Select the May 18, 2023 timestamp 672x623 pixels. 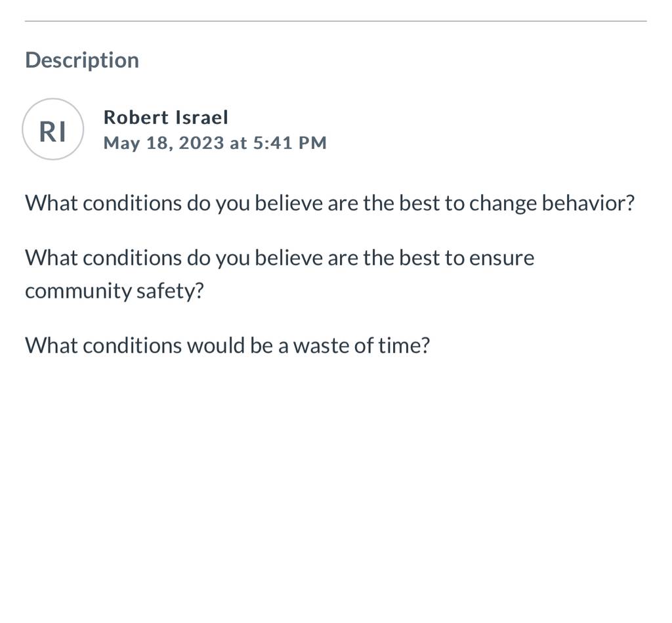tap(215, 143)
